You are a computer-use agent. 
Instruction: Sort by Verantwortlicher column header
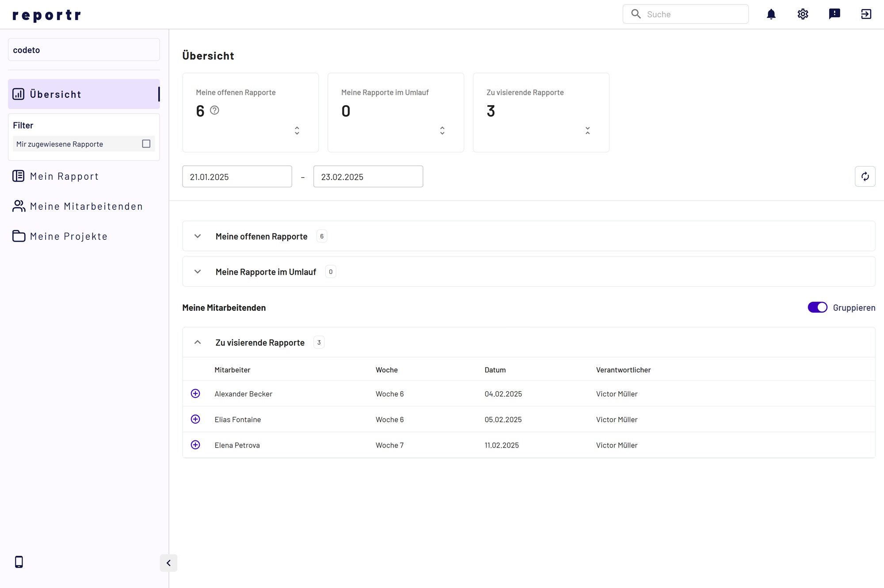(623, 370)
